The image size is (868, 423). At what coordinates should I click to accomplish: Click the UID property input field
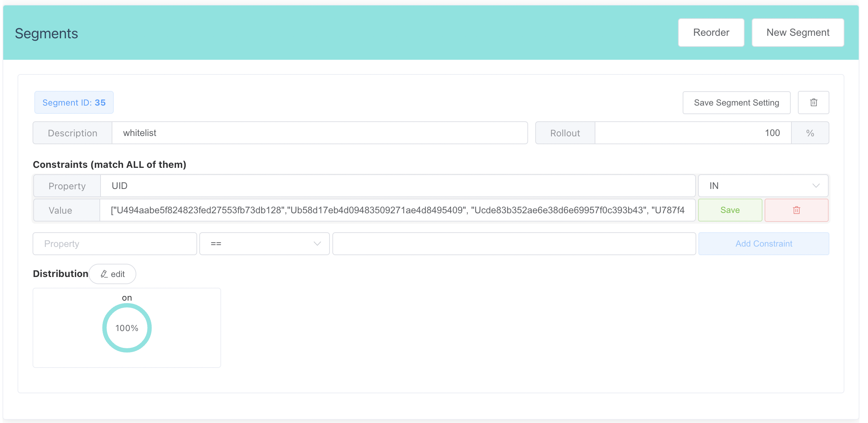tap(397, 186)
